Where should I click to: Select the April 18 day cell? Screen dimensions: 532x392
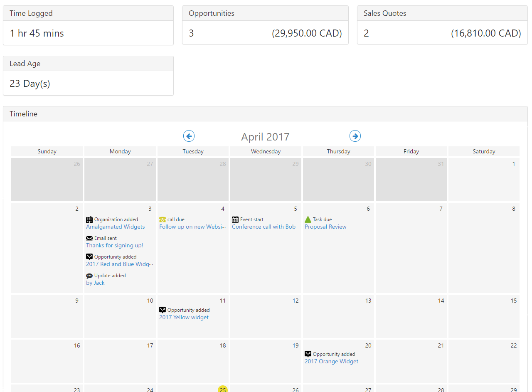pos(193,361)
